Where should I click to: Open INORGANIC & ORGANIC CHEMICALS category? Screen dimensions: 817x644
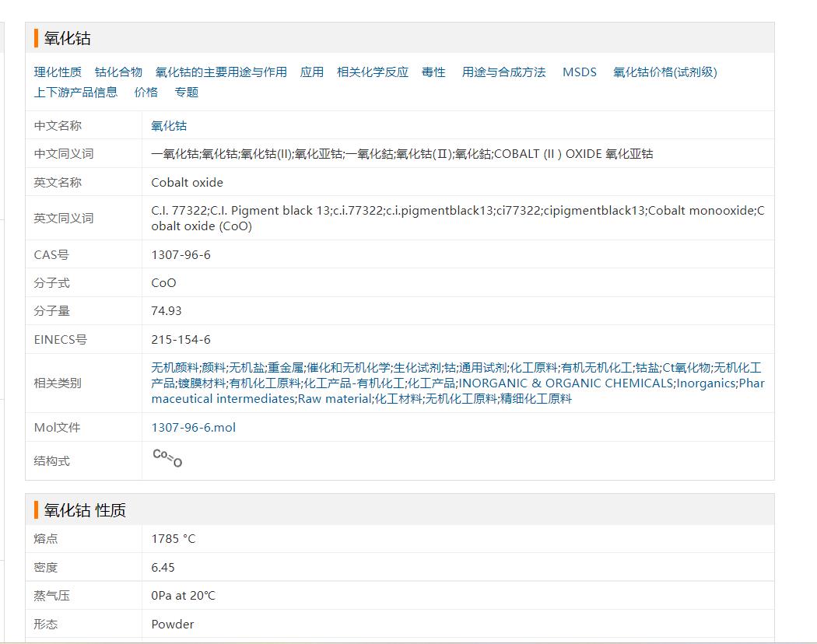click(x=566, y=383)
